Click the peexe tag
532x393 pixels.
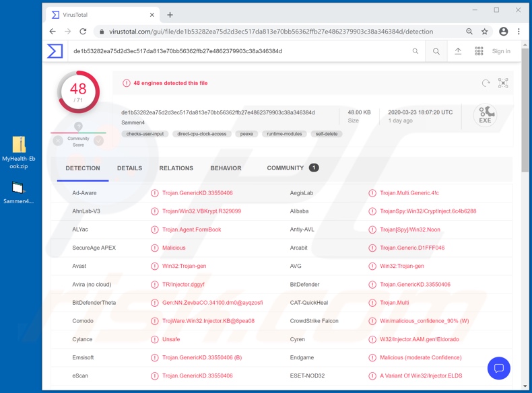coord(246,134)
